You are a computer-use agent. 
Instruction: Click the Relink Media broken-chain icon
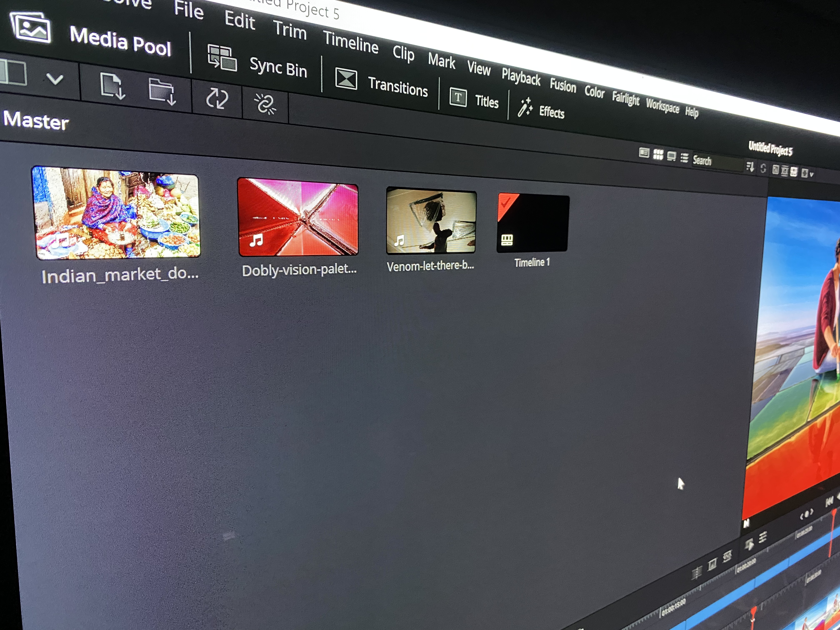pos(265,104)
